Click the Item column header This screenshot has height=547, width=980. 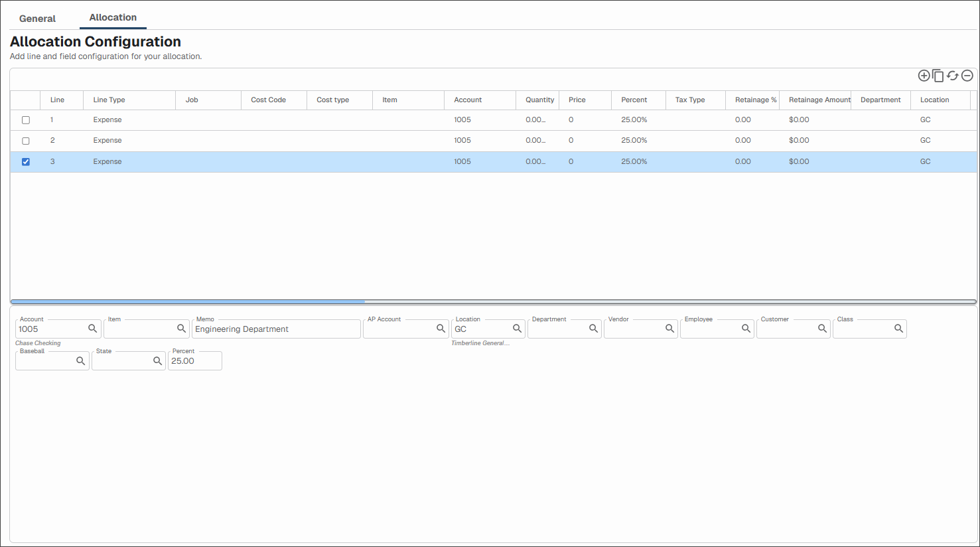tap(408, 100)
